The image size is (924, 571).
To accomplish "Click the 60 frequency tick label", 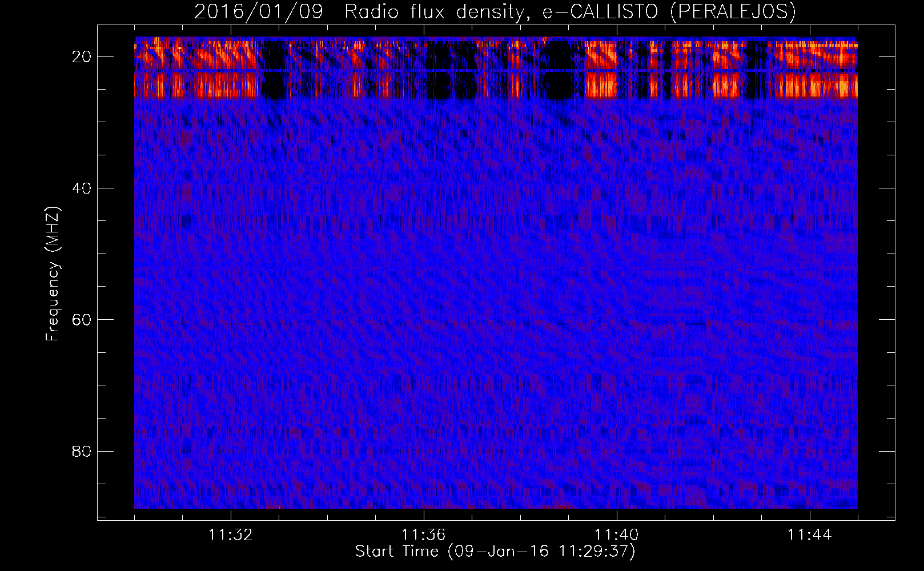I will (82, 320).
